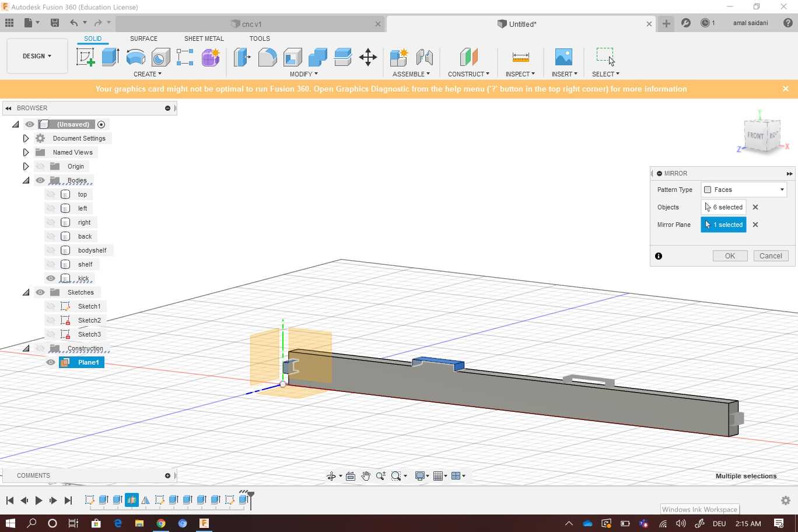Screen dimensions: 798x532
Task: Switch to the SHEET METAL tab
Action: click(x=204, y=38)
